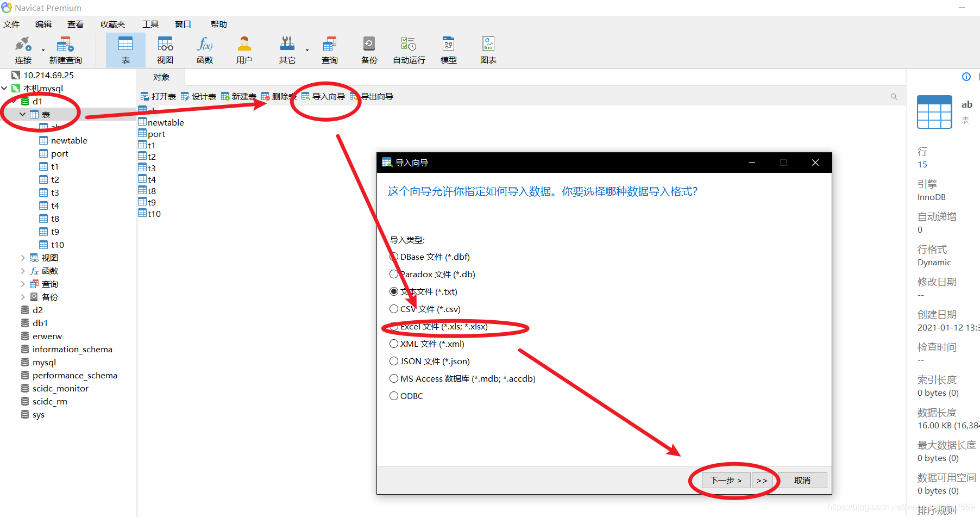Open the 模型 model icon

click(x=449, y=50)
